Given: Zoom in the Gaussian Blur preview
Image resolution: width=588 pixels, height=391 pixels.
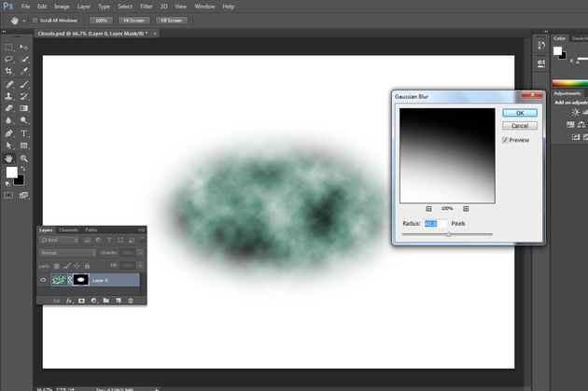Looking at the screenshot, I should pyautogui.click(x=466, y=209).
